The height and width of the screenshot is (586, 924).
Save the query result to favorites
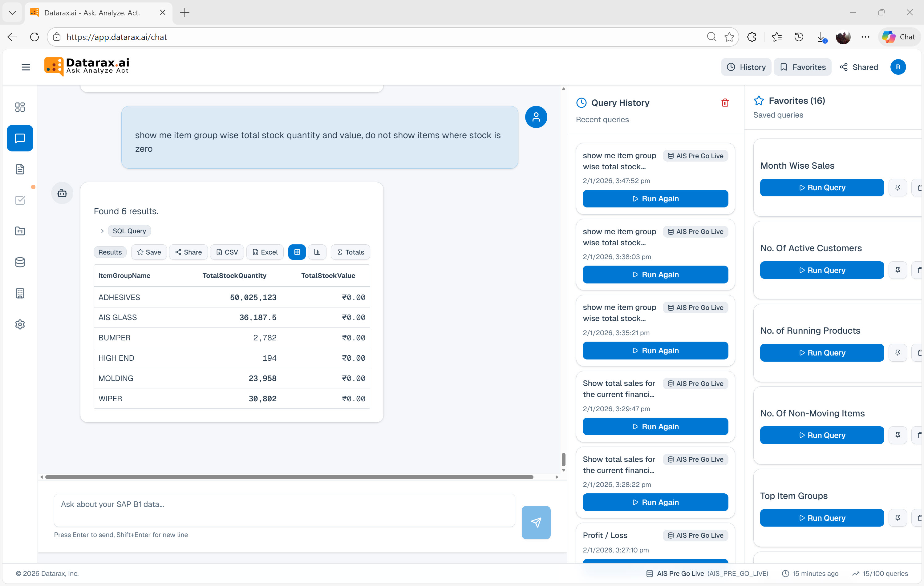148,252
